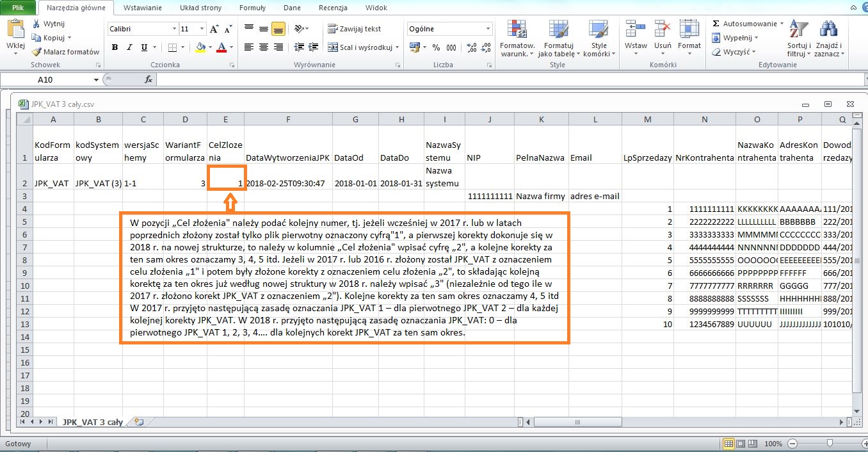Select the JPK_VAT 3 cały sheet tab
The image size is (868, 452).
[92, 423]
